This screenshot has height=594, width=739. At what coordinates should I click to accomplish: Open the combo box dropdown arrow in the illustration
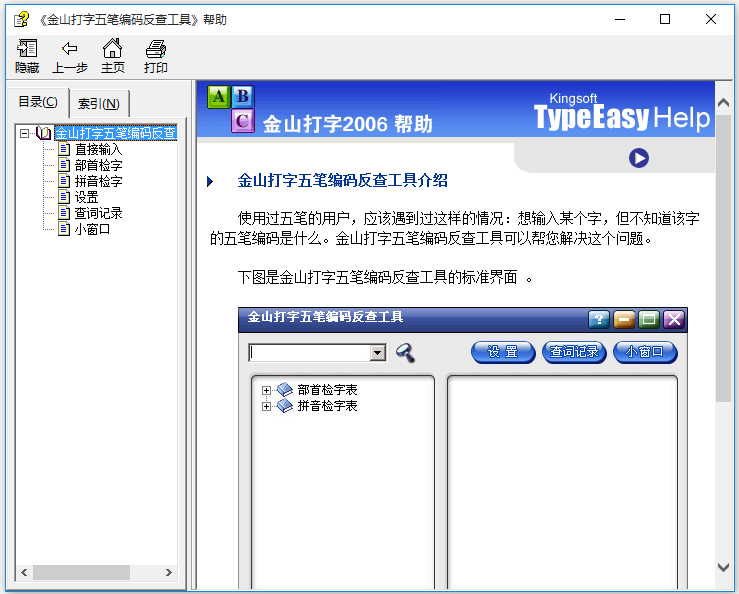[x=377, y=353]
